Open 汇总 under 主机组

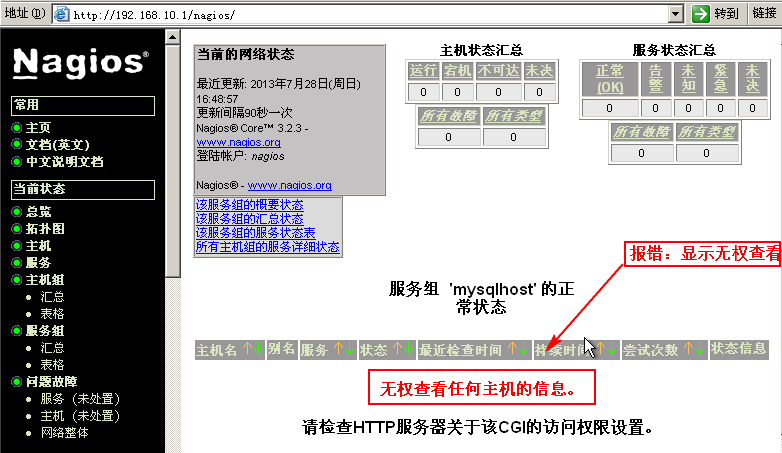coord(52,297)
